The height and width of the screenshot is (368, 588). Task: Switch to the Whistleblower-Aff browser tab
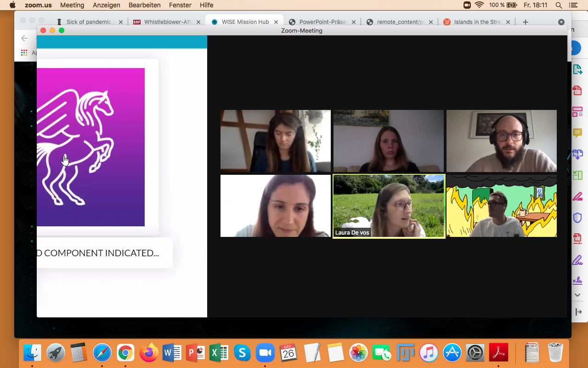point(168,22)
